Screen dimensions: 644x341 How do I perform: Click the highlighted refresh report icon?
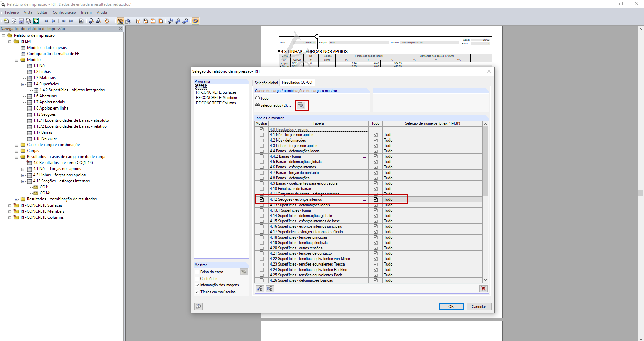coord(195,21)
